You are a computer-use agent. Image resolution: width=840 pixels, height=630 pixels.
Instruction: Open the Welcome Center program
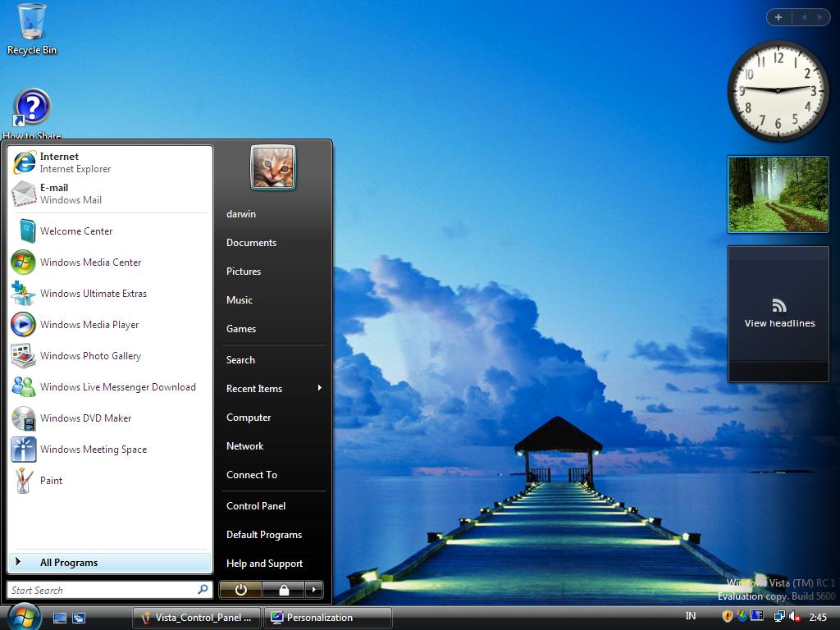[111, 231]
